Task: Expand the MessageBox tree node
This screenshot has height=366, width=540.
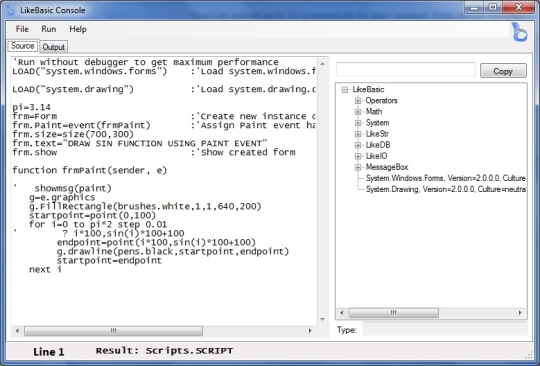Action: [358, 167]
